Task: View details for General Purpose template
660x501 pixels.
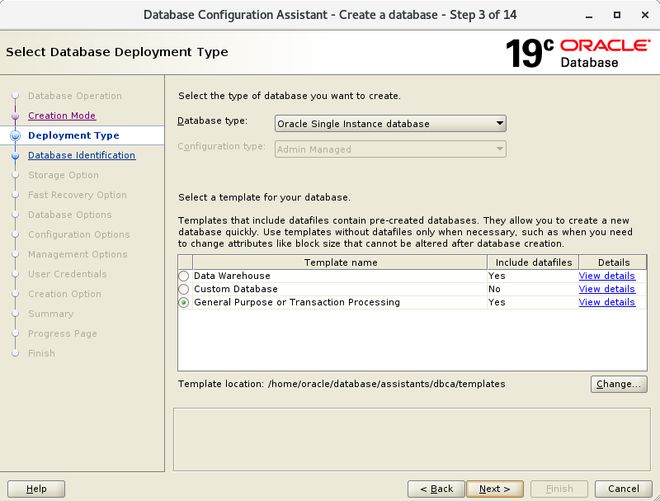Action: 607,302
